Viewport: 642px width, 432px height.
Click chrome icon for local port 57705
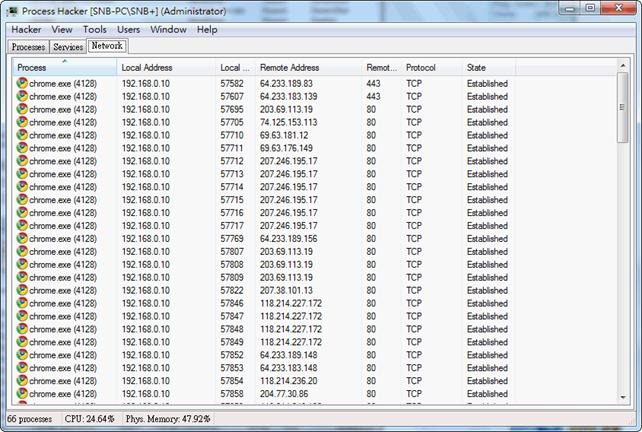(x=22, y=122)
